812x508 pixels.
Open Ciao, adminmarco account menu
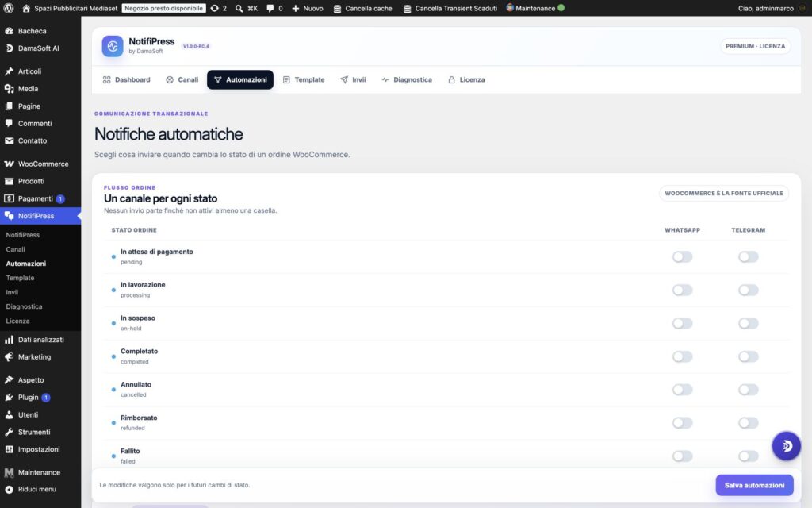point(772,8)
